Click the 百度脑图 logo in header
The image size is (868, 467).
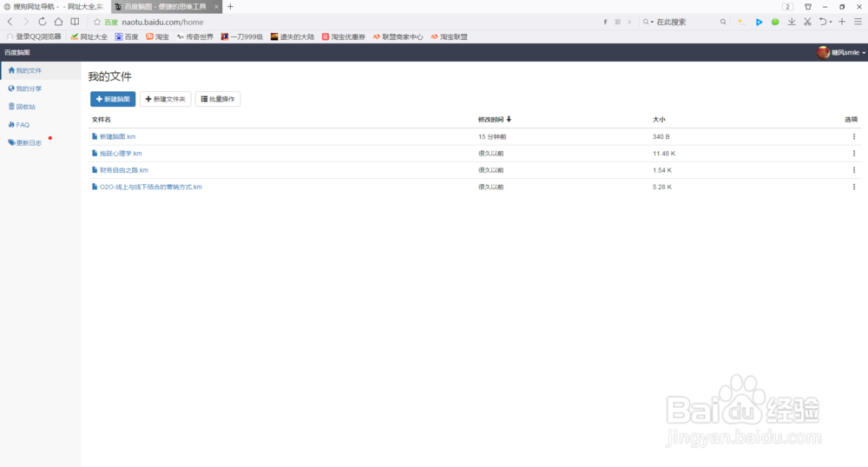[x=17, y=53]
